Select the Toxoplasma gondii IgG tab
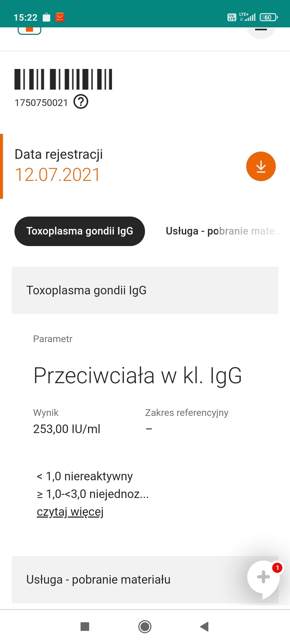Image resolution: width=290 pixels, height=644 pixels. coord(80,231)
